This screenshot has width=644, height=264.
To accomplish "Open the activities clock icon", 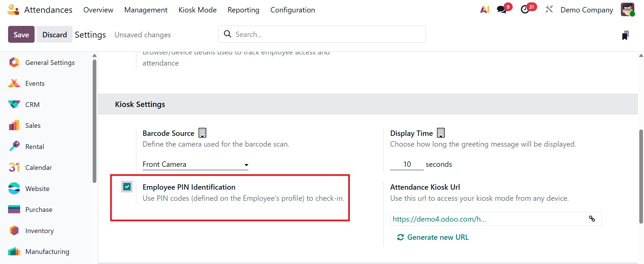I will pos(525,10).
